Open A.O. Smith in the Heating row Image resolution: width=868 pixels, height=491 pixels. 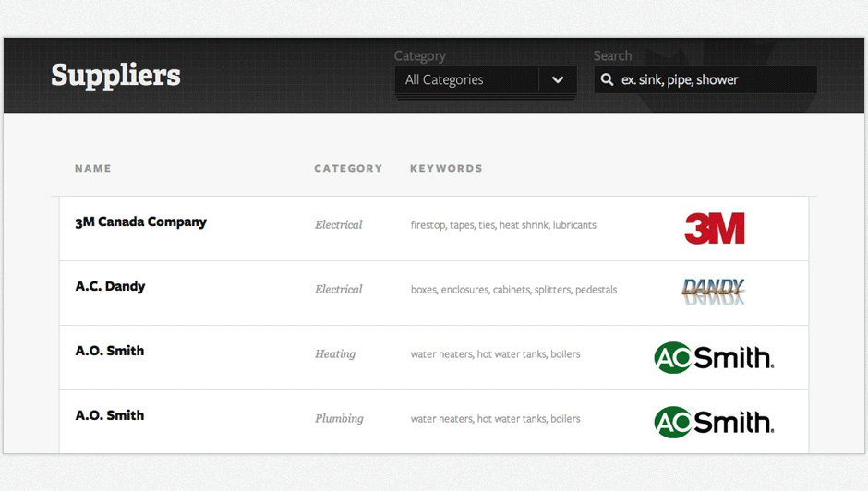click(x=110, y=351)
